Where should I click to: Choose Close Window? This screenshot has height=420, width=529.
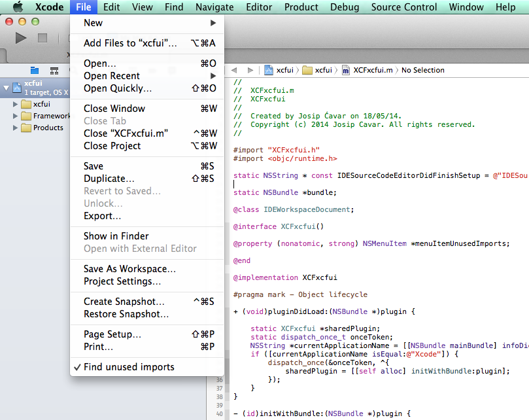(x=146, y=109)
